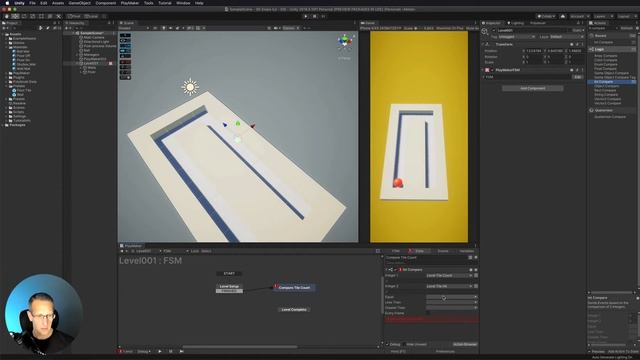Select Level001 object in Hierarchy
Screen dimensions: 640x360
[91, 63]
